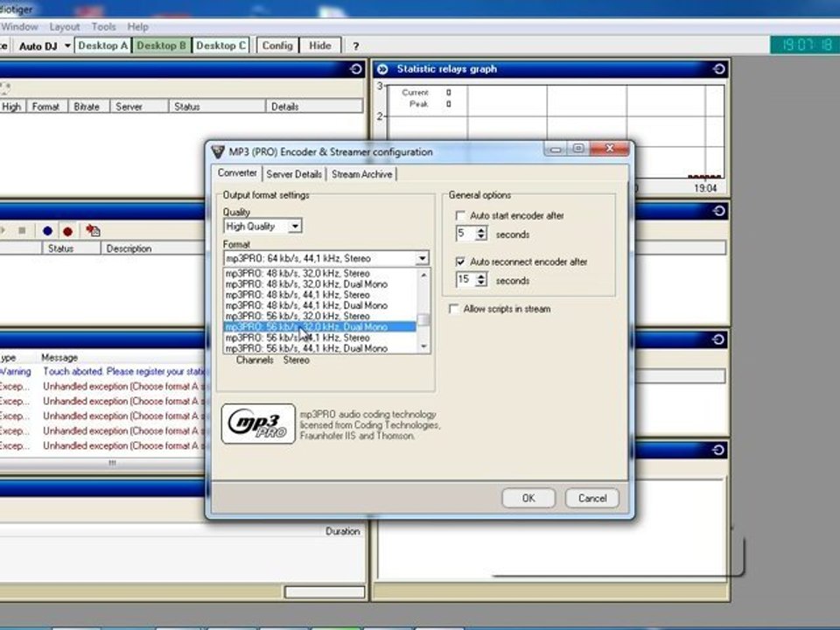Screen dimensions: 840x630
Task: Click the Status column header in encoders list
Action: point(216,107)
